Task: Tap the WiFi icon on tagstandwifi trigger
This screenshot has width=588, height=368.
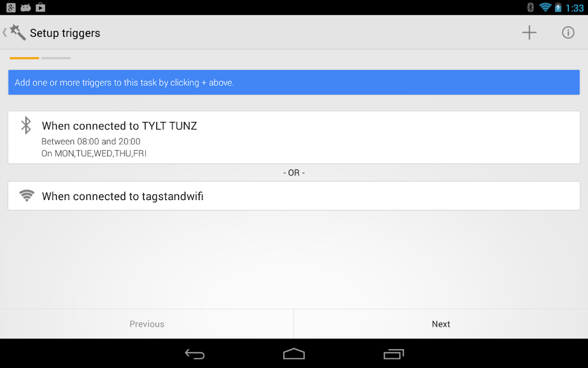Action: pyautogui.click(x=26, y=195)
